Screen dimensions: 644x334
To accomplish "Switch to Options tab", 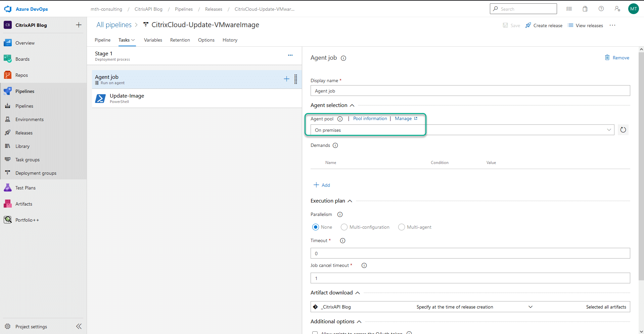I will [206, 40].
